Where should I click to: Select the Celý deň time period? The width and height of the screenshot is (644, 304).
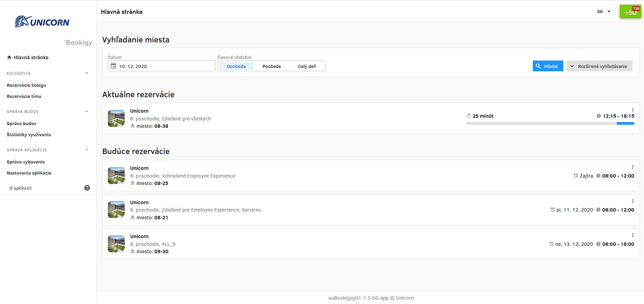[x=307, y=66]
